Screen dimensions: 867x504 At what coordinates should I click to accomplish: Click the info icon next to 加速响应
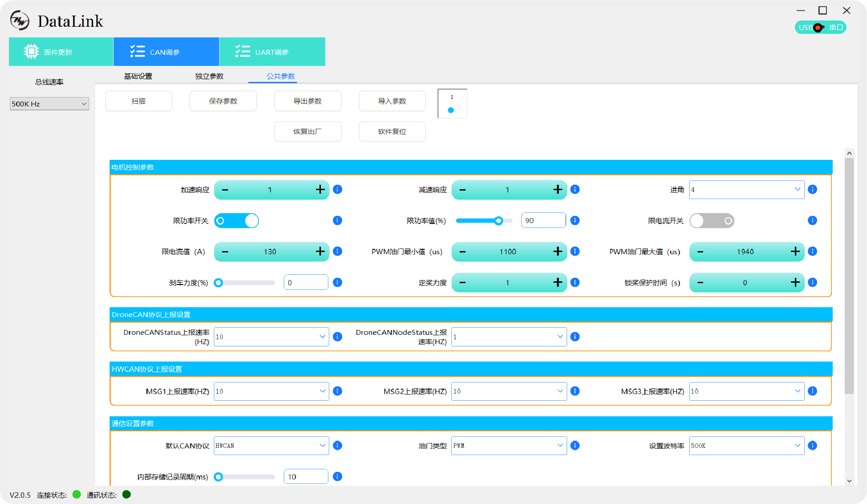[337, 189]
